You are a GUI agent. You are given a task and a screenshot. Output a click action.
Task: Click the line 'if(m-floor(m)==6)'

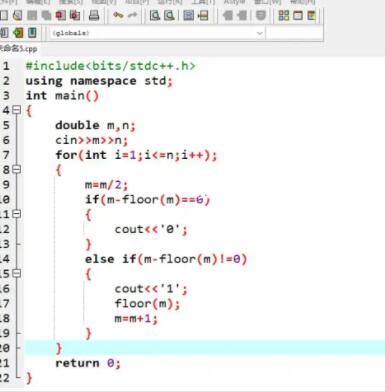(x=147, y=199)
